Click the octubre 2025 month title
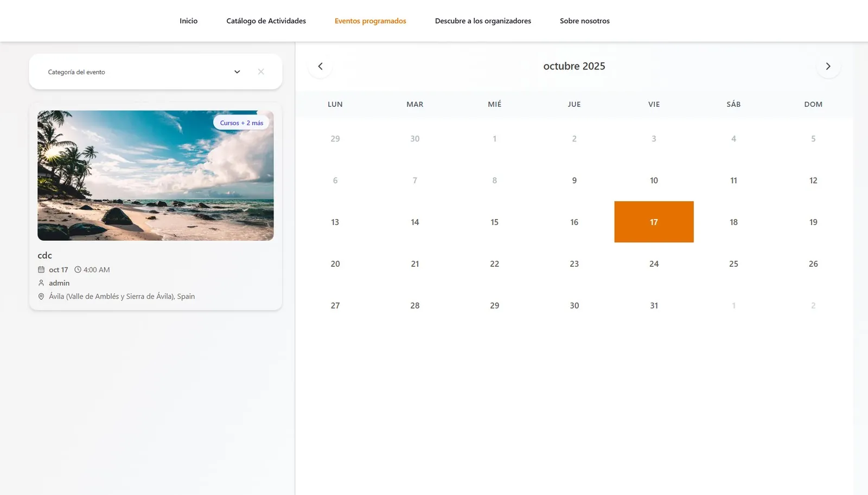This screenshot has width=868, height=495. click(574, 66)
